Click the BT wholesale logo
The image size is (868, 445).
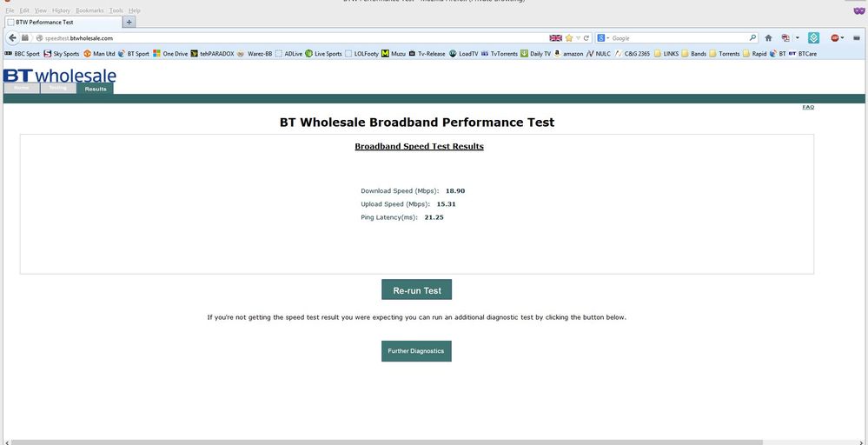[x=60, y=76]
